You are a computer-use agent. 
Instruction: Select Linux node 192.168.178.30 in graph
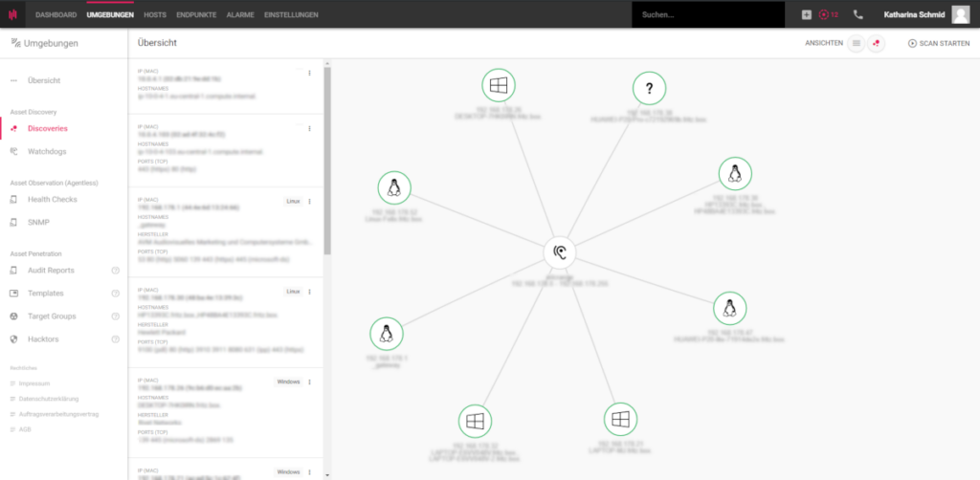pyautogui.click(x=735, y=173)
